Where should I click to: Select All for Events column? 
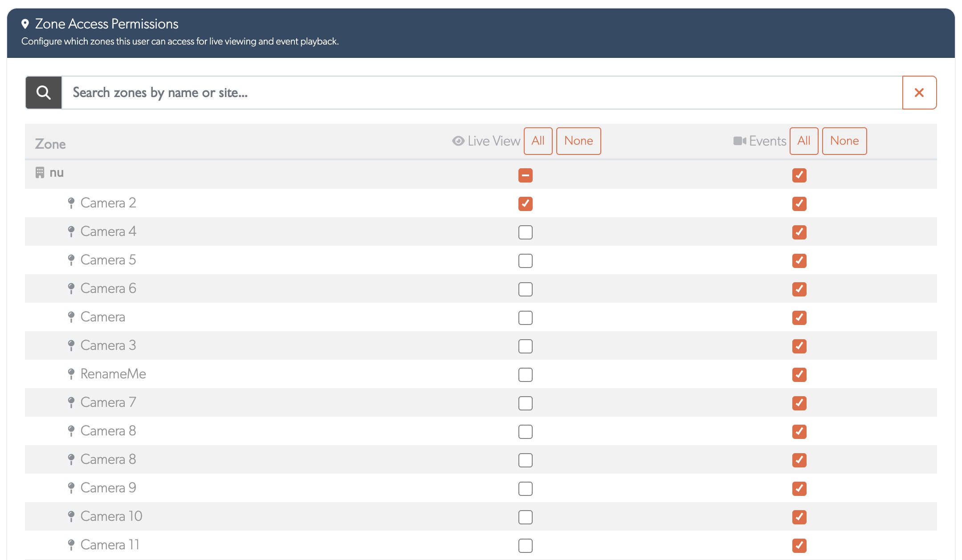point(804,141)
